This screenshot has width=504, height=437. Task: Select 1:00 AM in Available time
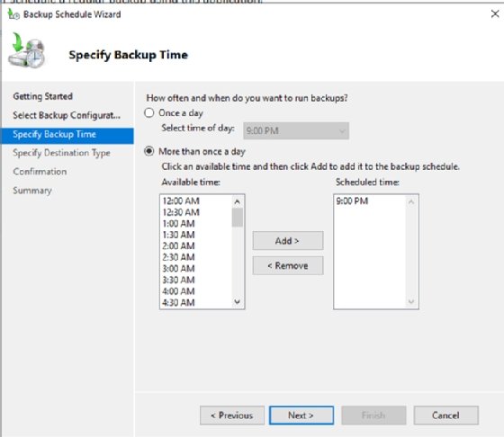tap(179, 224)
